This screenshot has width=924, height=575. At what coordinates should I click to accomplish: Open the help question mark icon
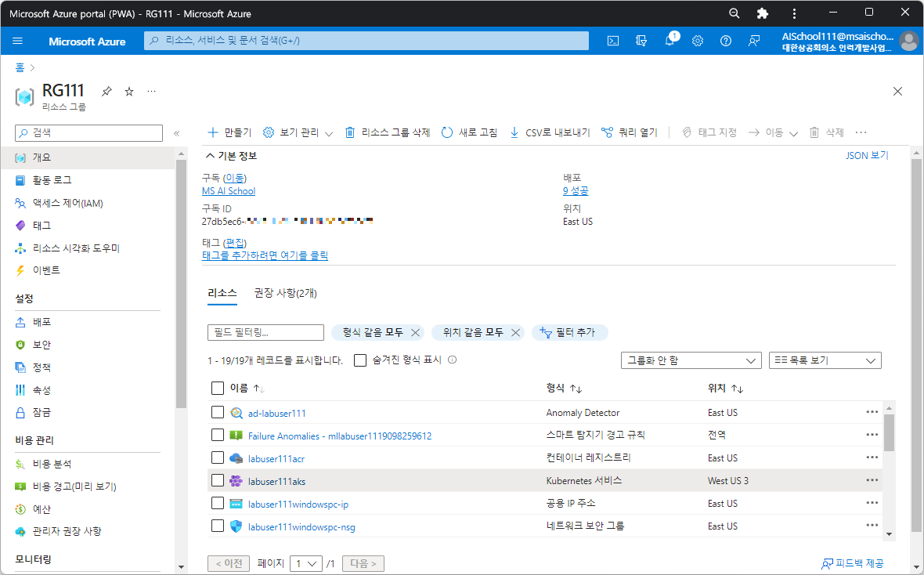(726, 41)
